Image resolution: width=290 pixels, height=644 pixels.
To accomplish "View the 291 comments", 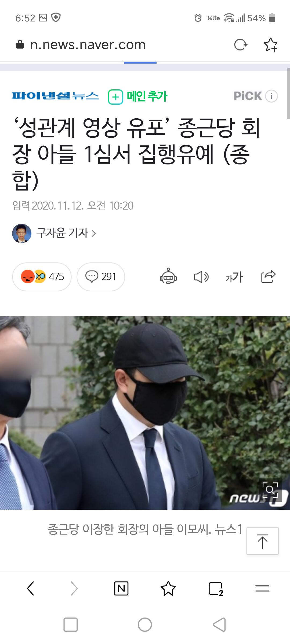I will 101,277.
